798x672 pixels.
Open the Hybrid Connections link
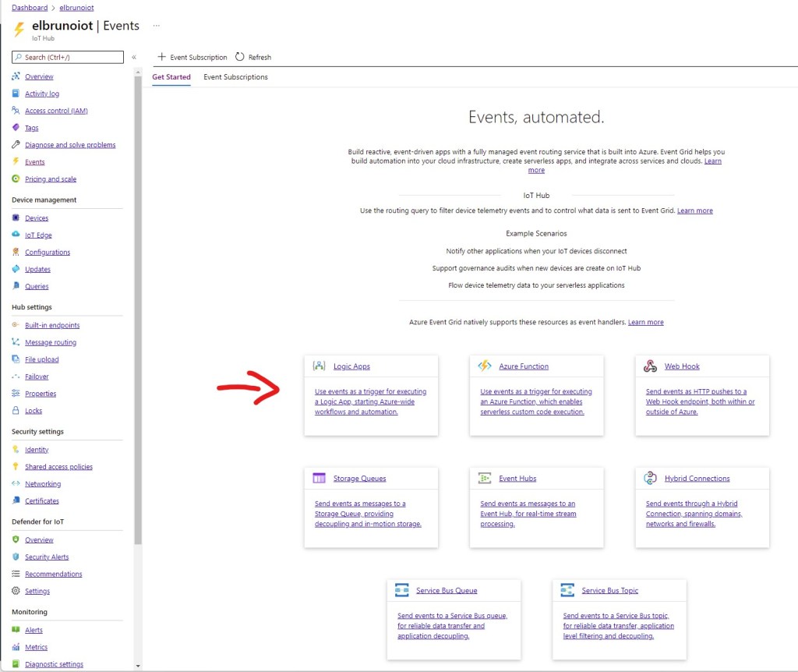coord(697,478)
